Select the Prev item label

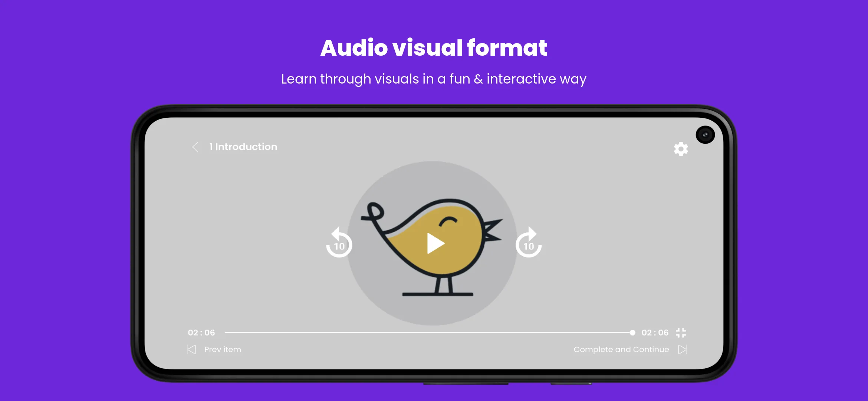tap(223, 349)
